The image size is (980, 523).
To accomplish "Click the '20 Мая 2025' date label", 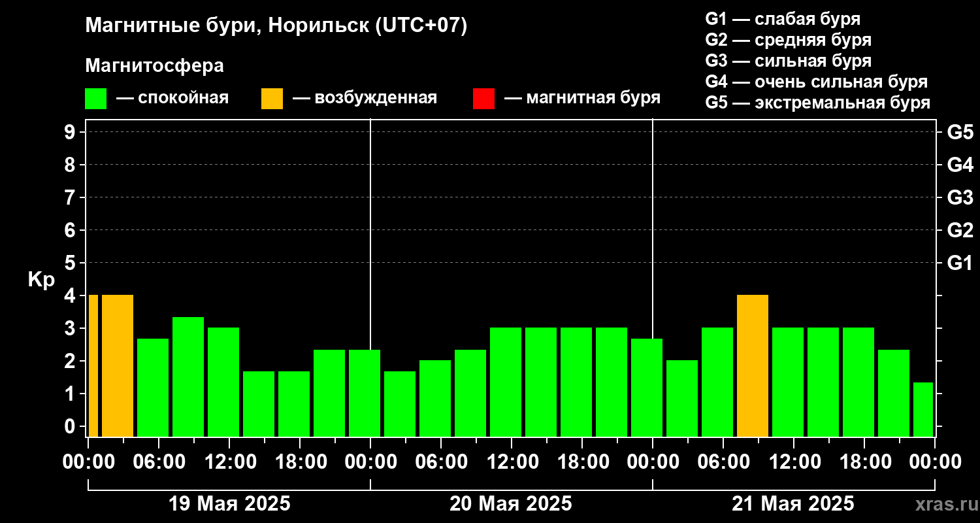I will coord(511,504).
